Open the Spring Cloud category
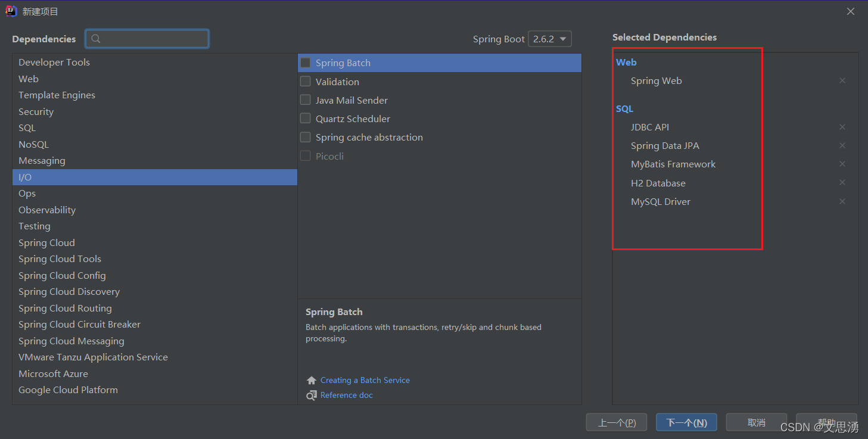868x439 pixels. [155, 242]
